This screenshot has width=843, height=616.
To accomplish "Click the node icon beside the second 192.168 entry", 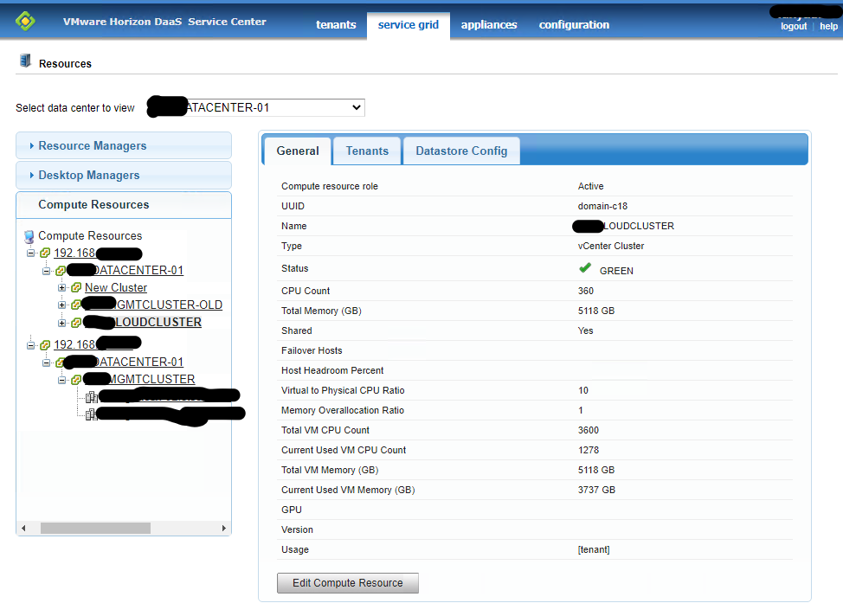I will click(45, 345).
